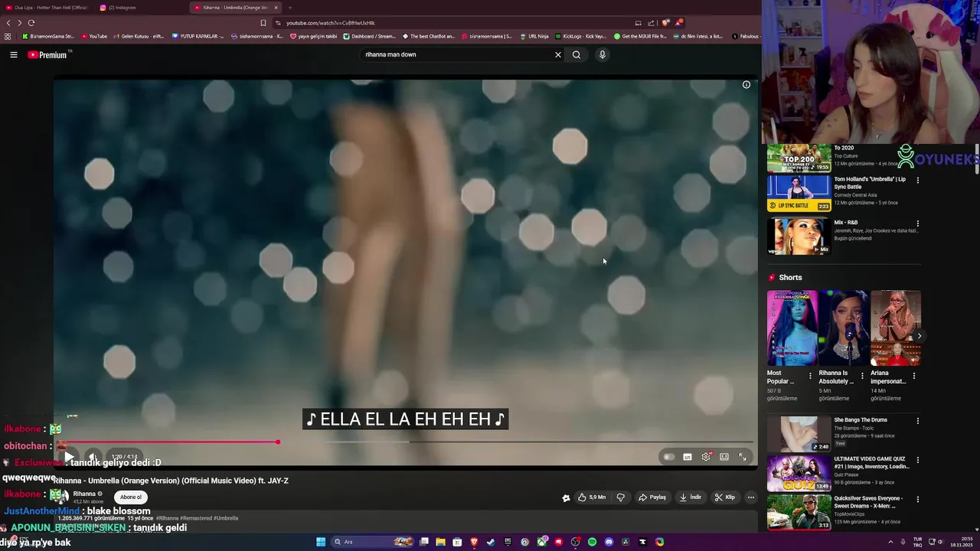Image resolution: width=980 pixels, height=551 pixels.
Task: Click the search magnifier button
Action: tap(577, 54)
